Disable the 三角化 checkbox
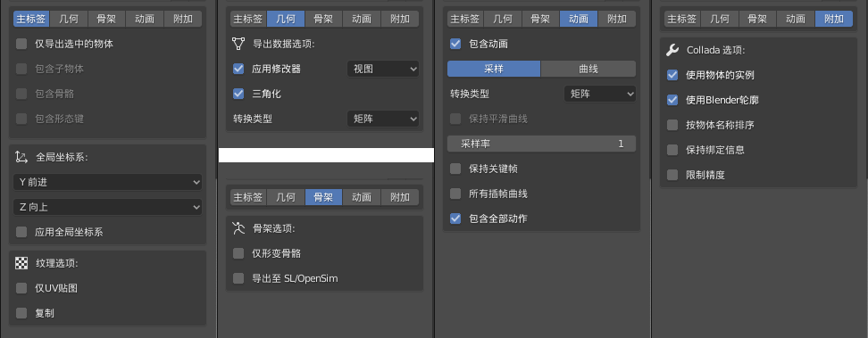 (238, 94)
